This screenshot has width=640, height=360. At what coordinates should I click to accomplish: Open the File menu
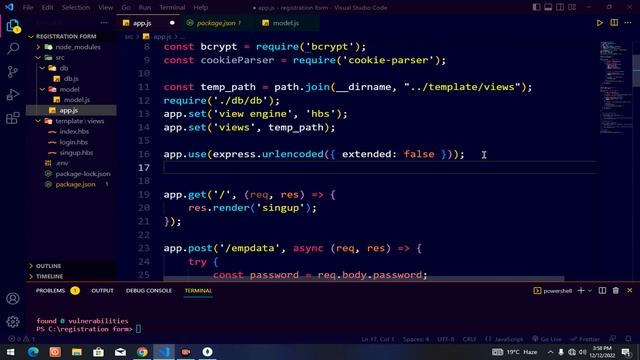point(28,7)
